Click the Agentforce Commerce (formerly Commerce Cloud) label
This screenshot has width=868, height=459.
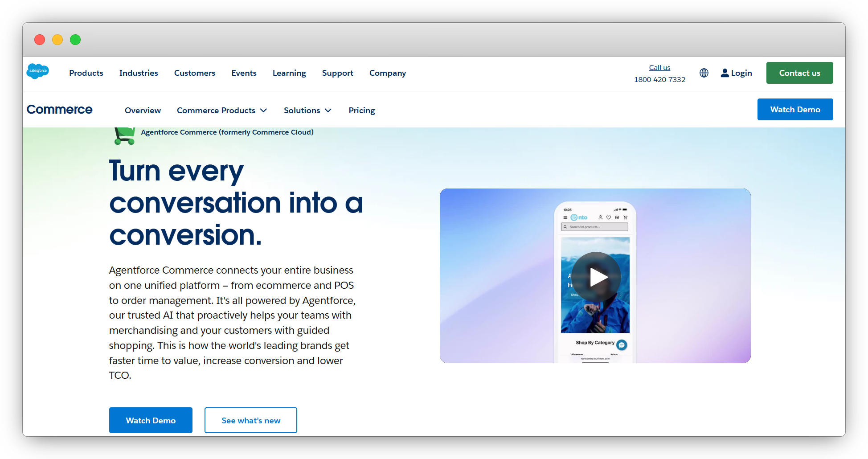coord(227,132)
